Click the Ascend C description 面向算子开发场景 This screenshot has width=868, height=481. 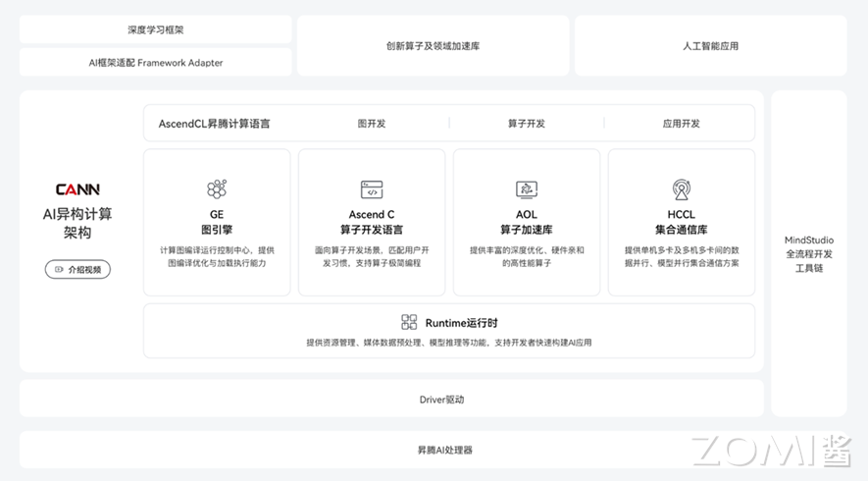[x=372, y=256]
